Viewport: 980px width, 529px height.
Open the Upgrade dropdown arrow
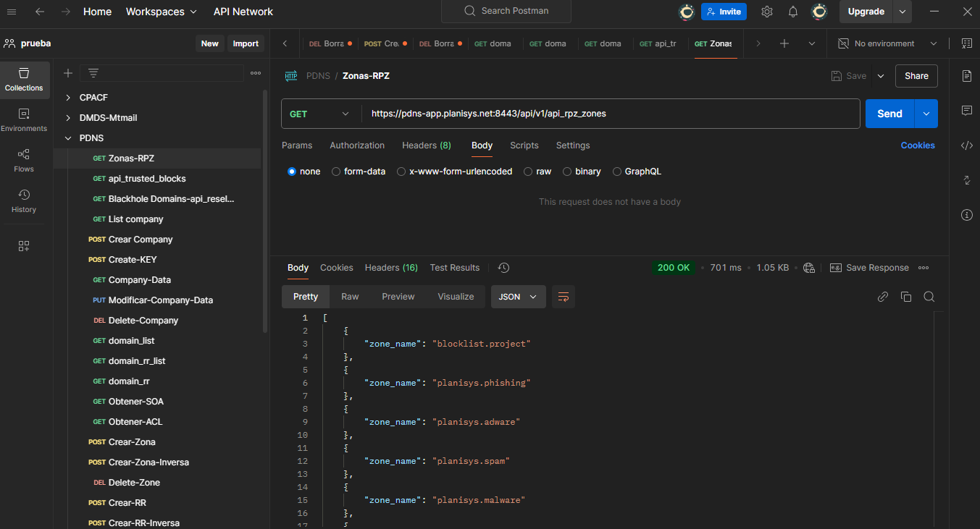(902, 12)
